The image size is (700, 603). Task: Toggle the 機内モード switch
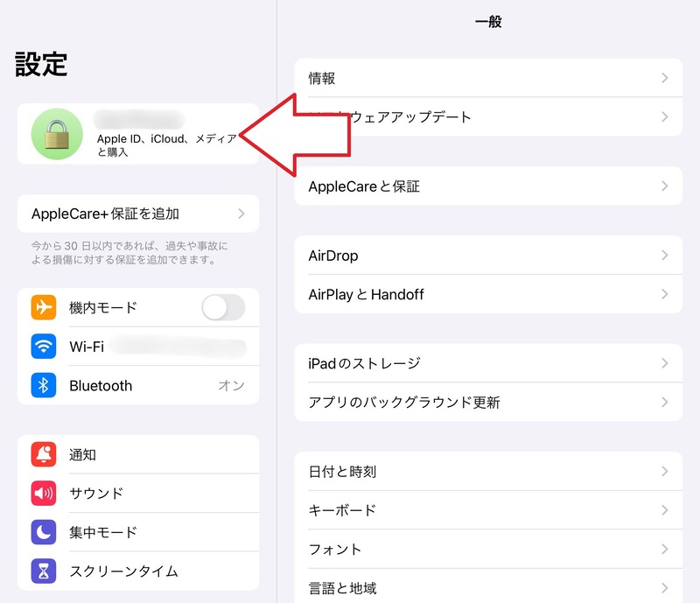point(223,307)
